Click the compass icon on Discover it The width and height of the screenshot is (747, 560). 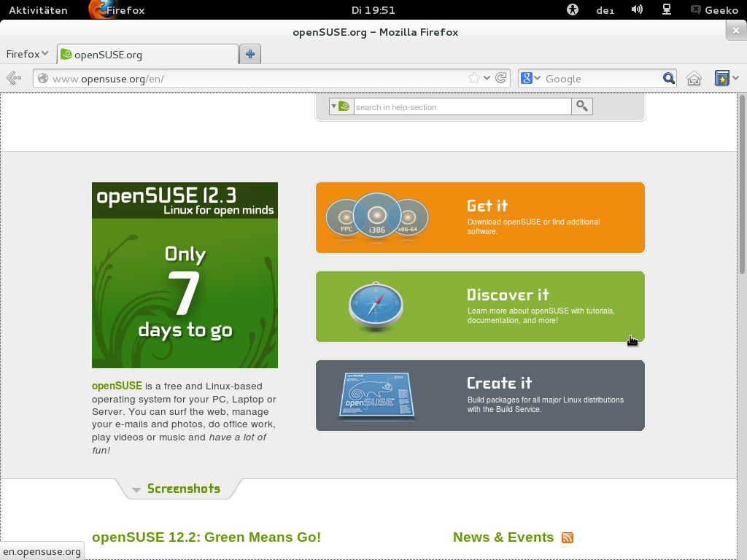click(x=376, y=307)
